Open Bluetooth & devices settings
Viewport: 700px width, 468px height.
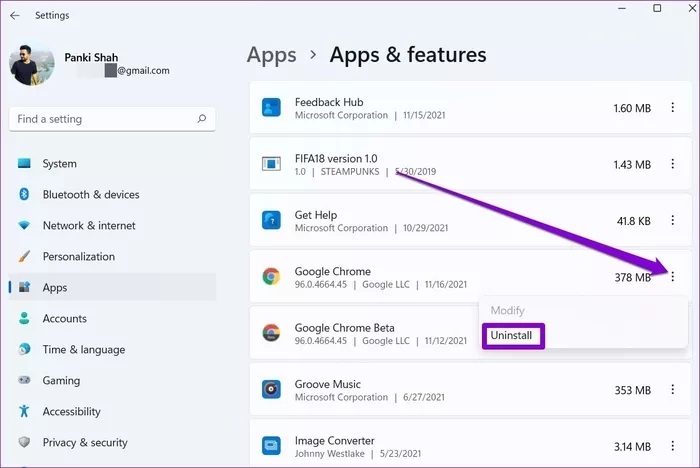pos(90,195)
